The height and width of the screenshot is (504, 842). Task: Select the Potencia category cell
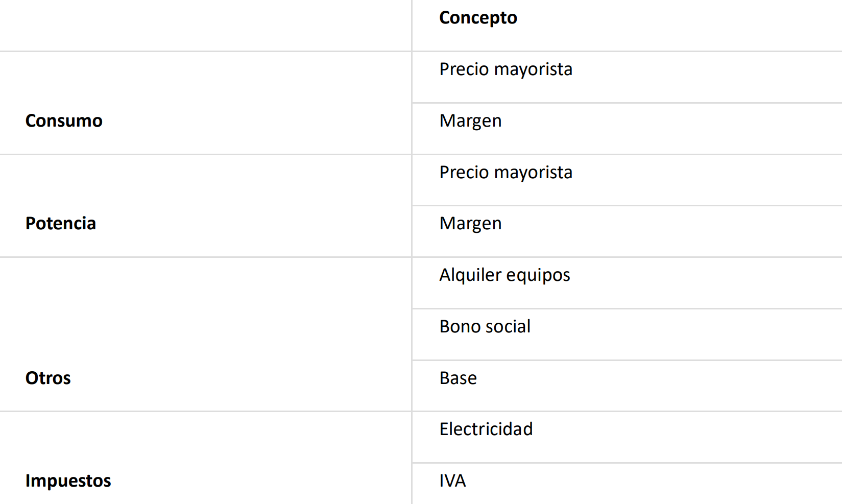[x=61, y=224]
